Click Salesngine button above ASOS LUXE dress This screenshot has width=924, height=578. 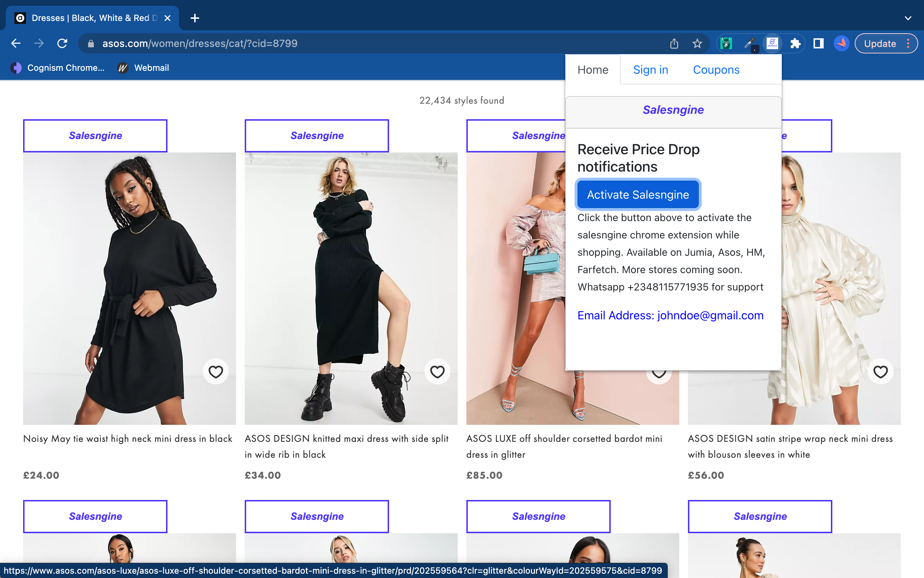click(516, 136)
